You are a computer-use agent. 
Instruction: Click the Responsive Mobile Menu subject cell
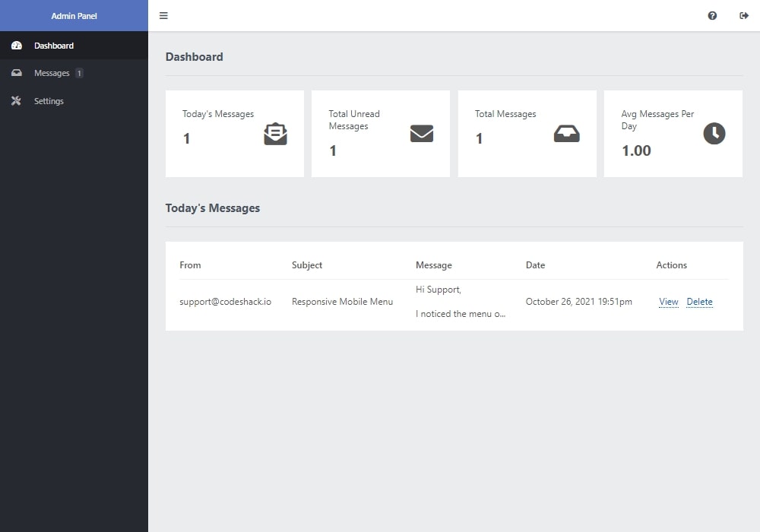tap(342, 302)
